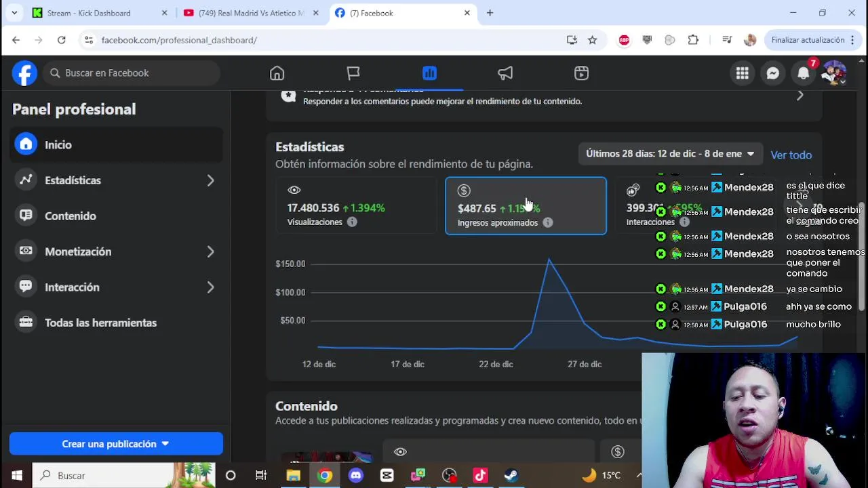Open the comments suggestion chevron arrow

(x=800, y=96)
